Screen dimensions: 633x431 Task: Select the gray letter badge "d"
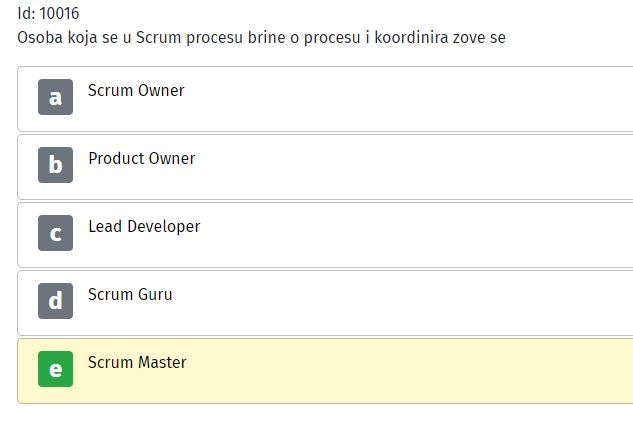[55, 301]
